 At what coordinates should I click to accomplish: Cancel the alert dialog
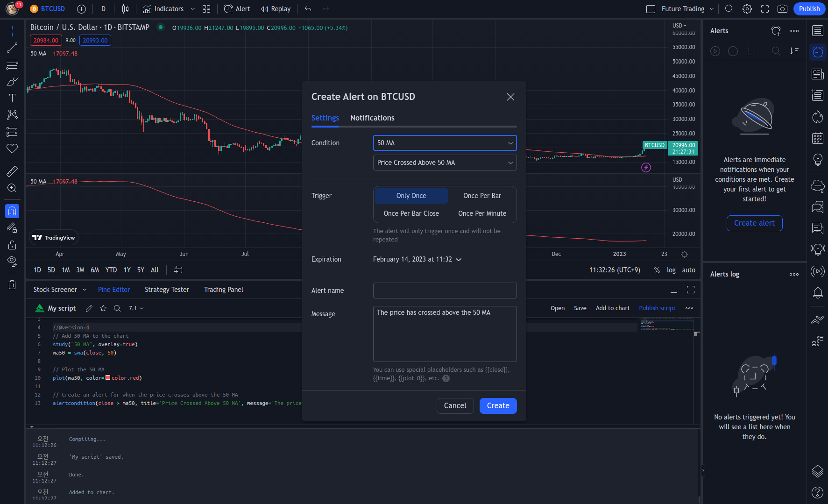455,406
